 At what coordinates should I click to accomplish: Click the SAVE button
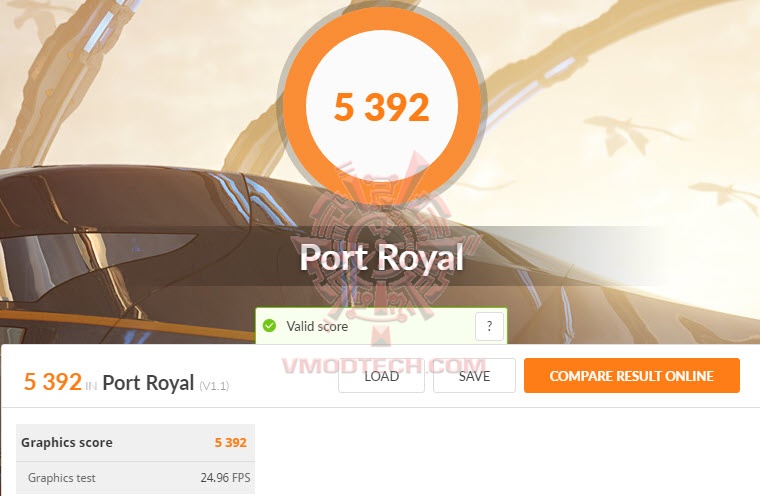(474, 376)
